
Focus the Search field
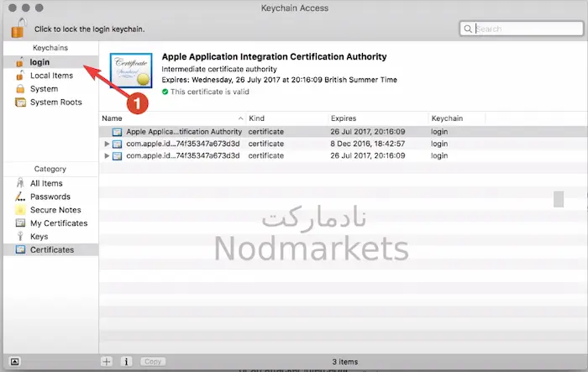coord(522,29)
